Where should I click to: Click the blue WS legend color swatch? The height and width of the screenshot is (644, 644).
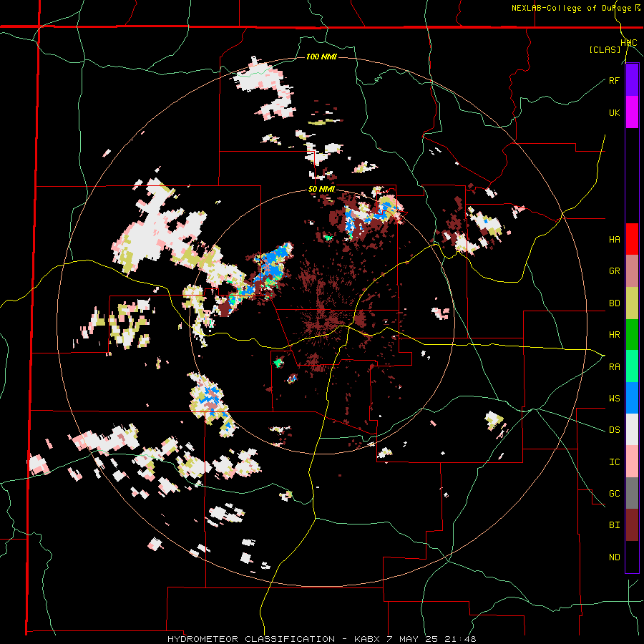coord(632,398)
